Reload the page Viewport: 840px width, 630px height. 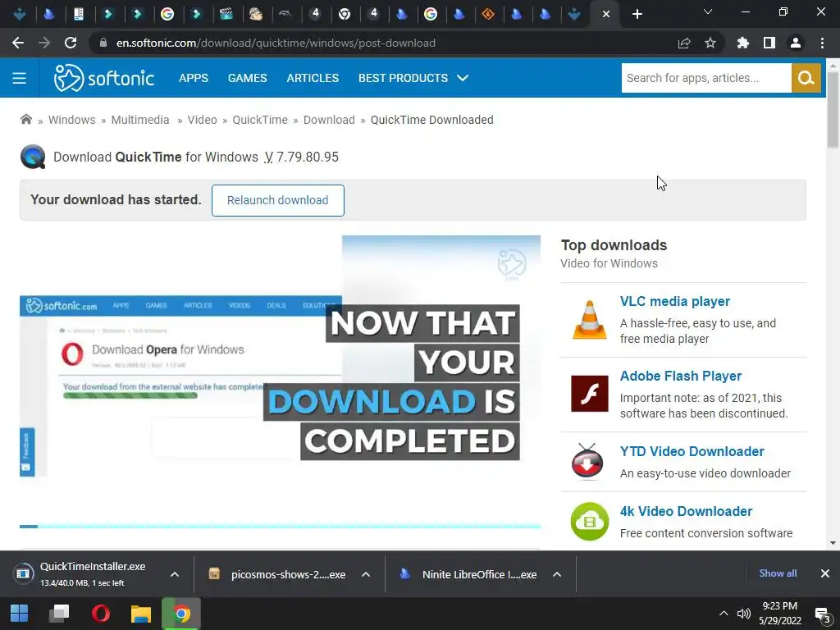(x=71, y=43)
